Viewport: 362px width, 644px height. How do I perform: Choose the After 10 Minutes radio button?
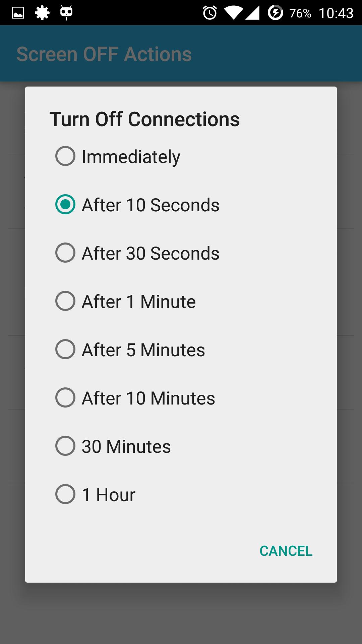pos(65,398)
